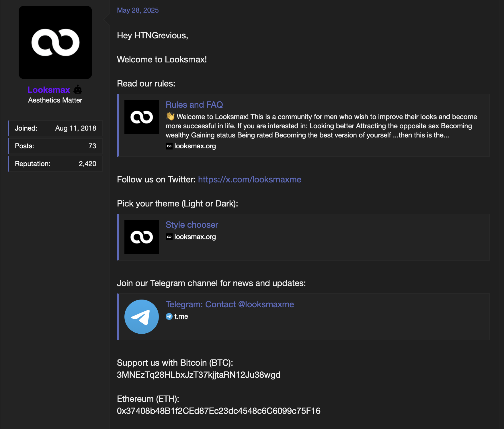Click the large Telegram paper-plane logo
Image resolution: width=504 pixels, height=429 pixels.
click(x=142, y=317)
